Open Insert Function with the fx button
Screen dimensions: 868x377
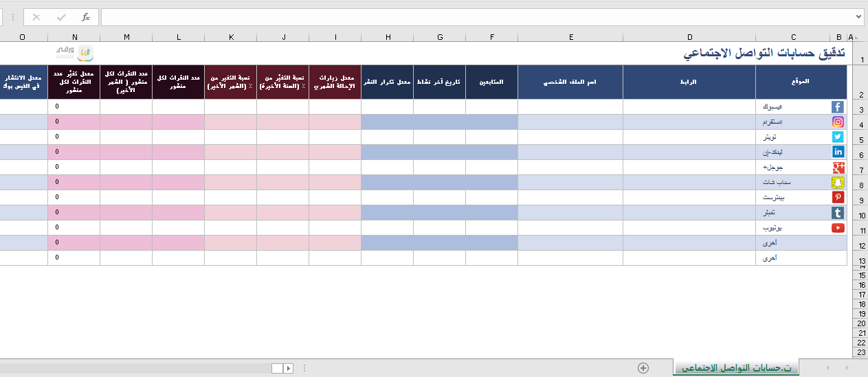click(x=85, y=17)
